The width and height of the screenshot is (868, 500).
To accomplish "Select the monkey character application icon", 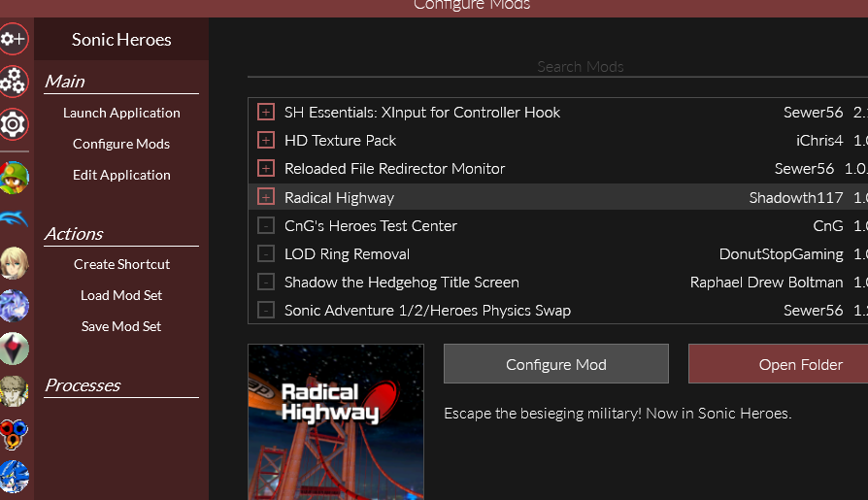I will (14, 178).
